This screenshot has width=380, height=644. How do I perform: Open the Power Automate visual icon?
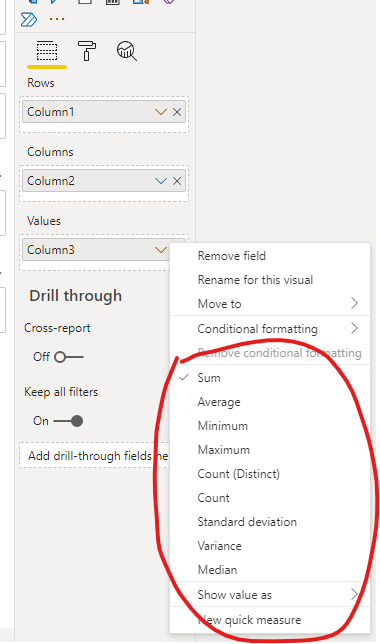pyautogui.click(x=29, y=19)
